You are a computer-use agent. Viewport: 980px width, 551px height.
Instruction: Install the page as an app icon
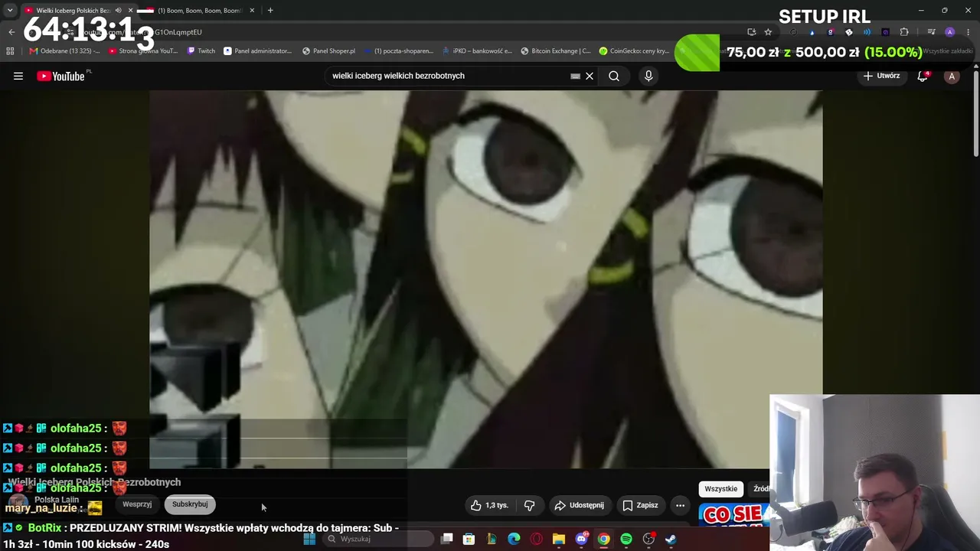point(751,32)
